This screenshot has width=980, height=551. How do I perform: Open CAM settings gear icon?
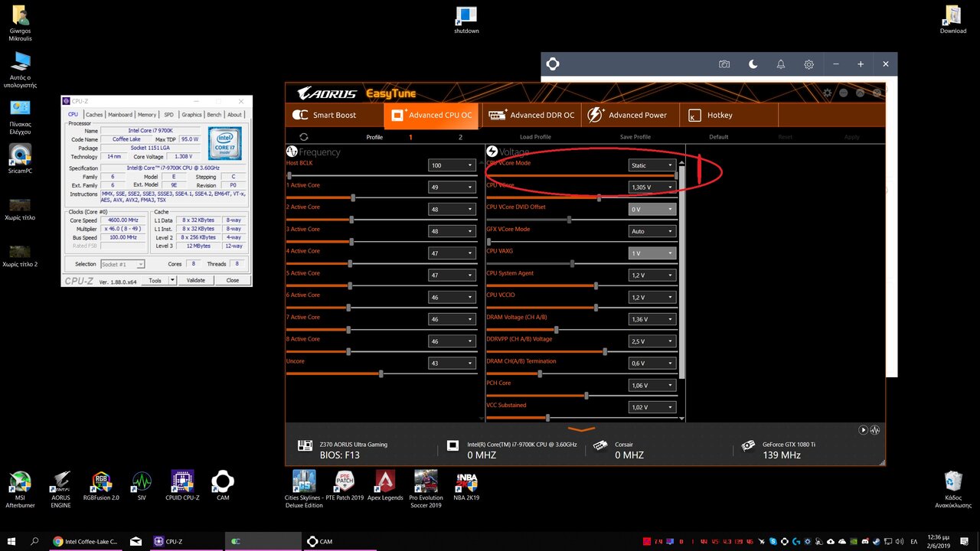click(808, 64)
